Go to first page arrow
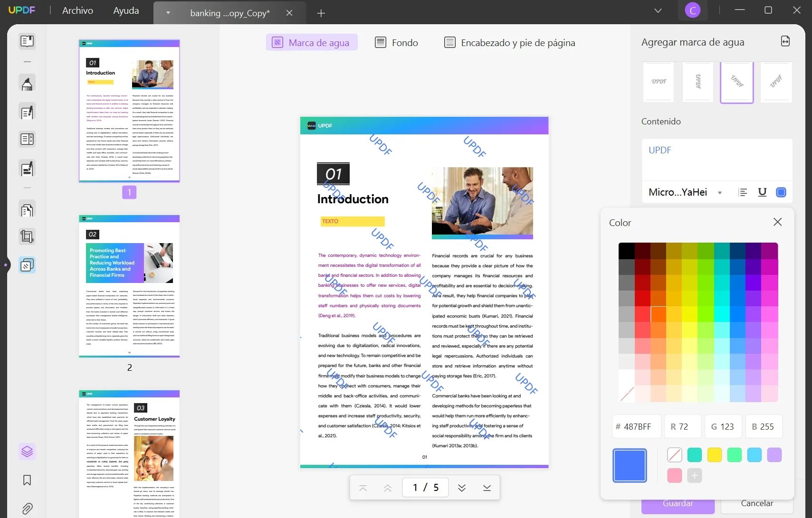The height and width of the screenshot is (518, 812). coord(363,488)
